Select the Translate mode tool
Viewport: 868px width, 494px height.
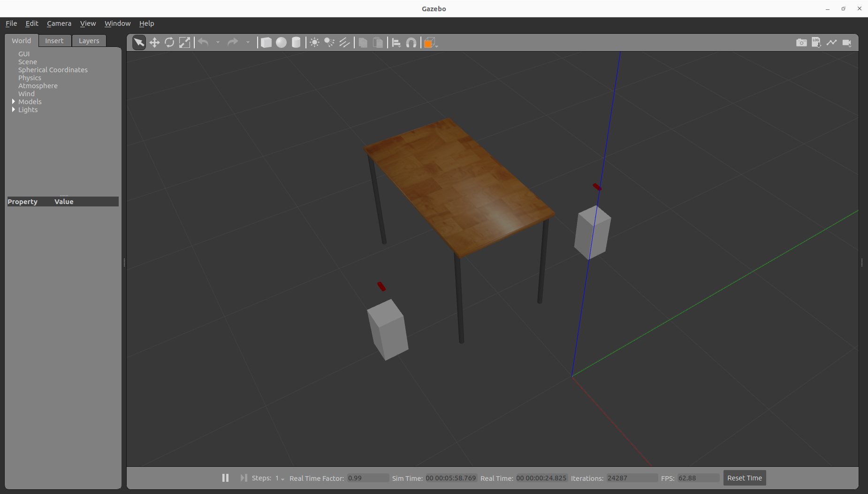tap(154, 43)
